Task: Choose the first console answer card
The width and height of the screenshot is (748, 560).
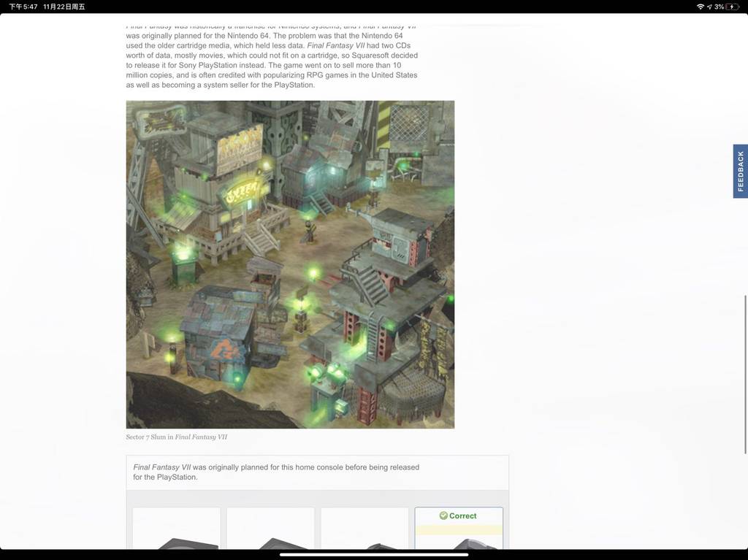Action: (x=177, y=528)
